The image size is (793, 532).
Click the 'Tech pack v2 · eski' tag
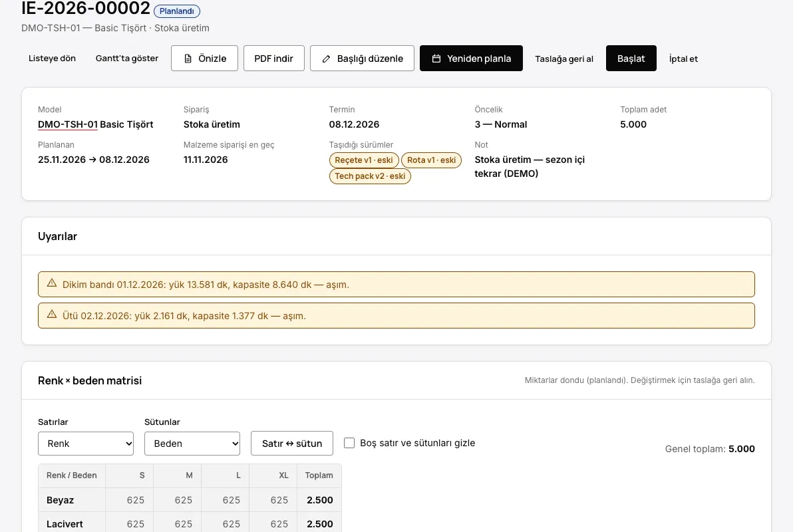370,176
